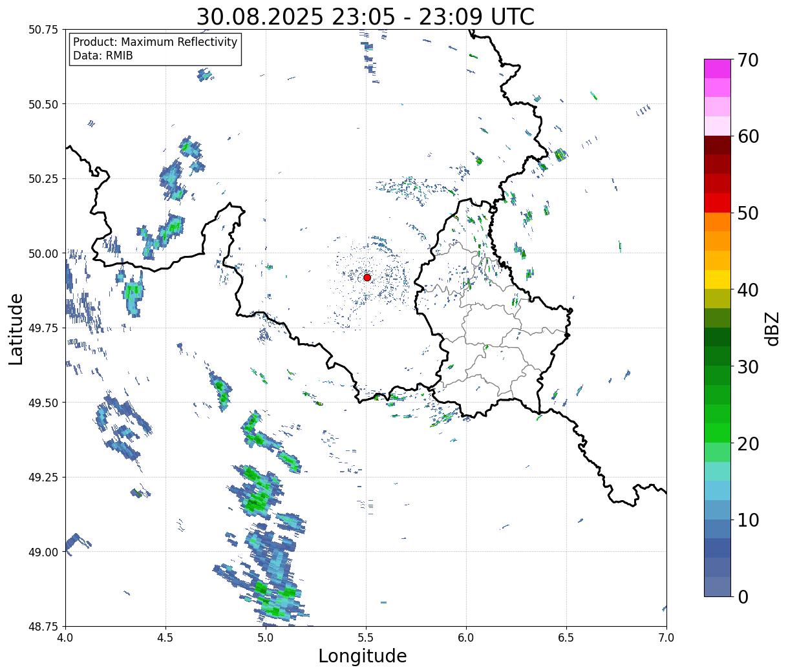The height and width of the screenshot is (672, 788).
Task: Click the colorbar tick label 0
Action: [743, 596]
